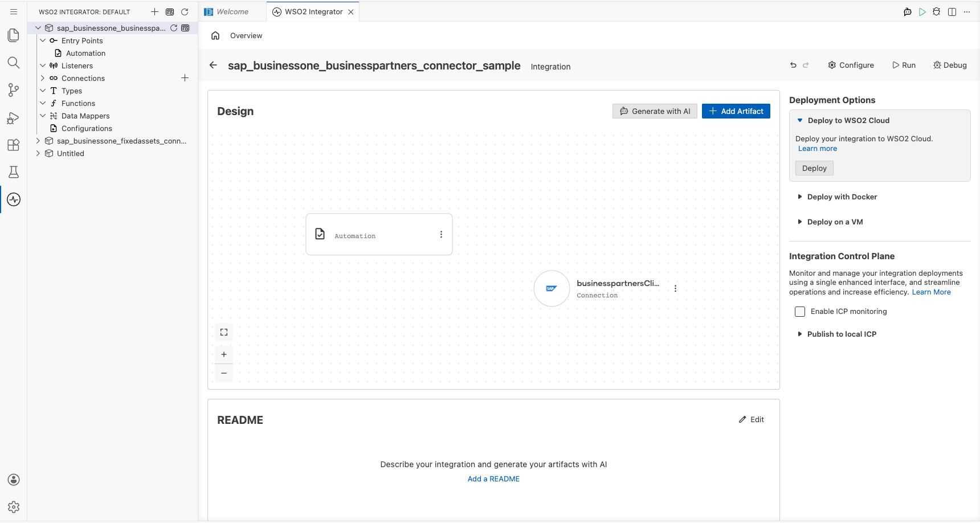This screenshot has height=523, width=980.
Task: Click the Overview breadcrumb
Action: 246,35
